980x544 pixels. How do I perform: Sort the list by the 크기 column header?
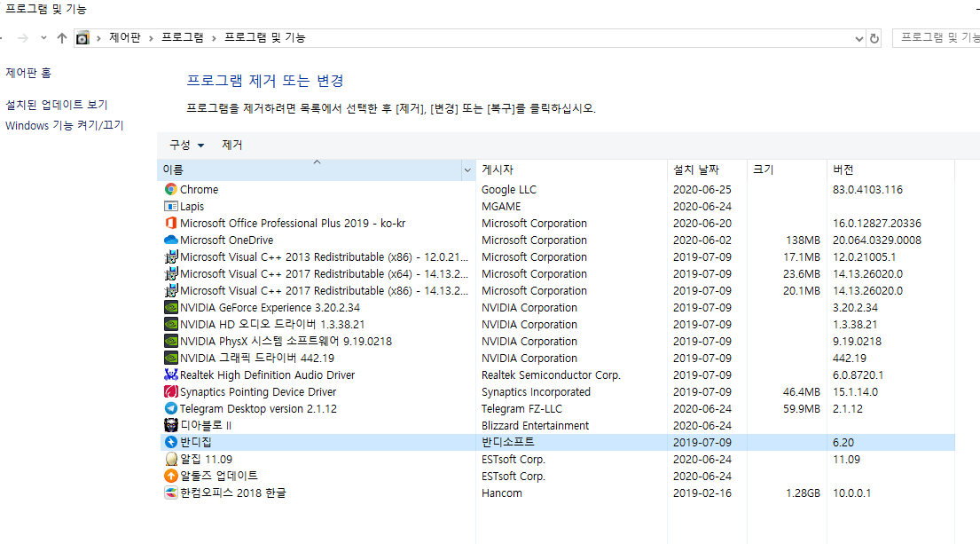point(787,170)
